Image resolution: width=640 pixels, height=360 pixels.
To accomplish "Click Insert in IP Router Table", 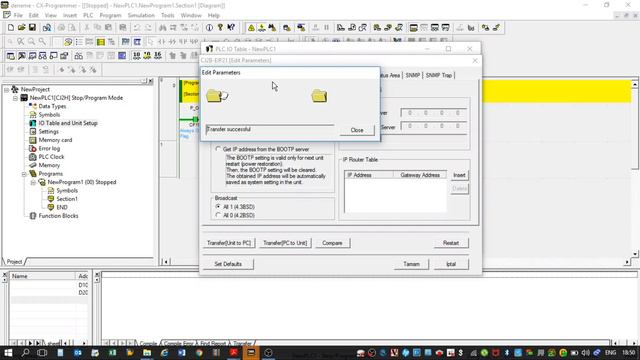I will click(459, 175).
